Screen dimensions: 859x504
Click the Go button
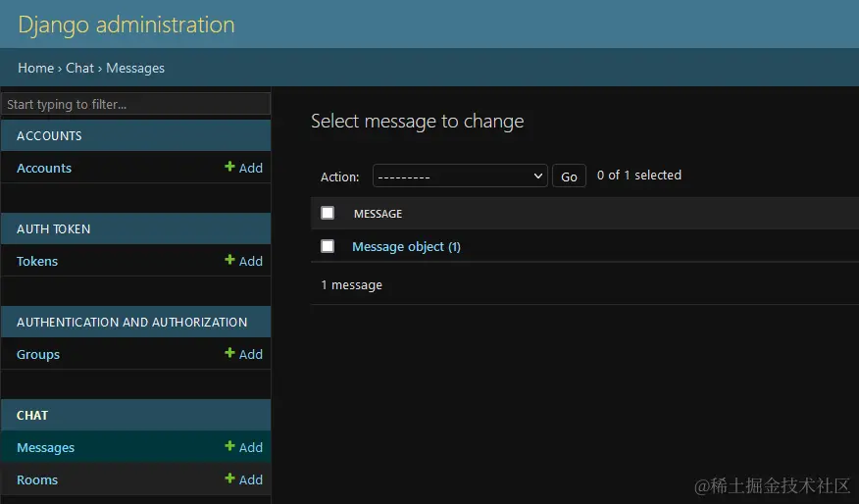569,176
